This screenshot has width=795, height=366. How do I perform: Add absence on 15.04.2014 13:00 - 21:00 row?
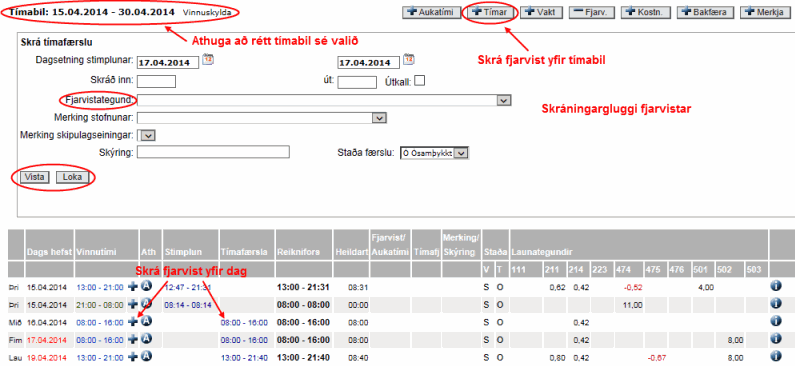[x=133, y=287]
